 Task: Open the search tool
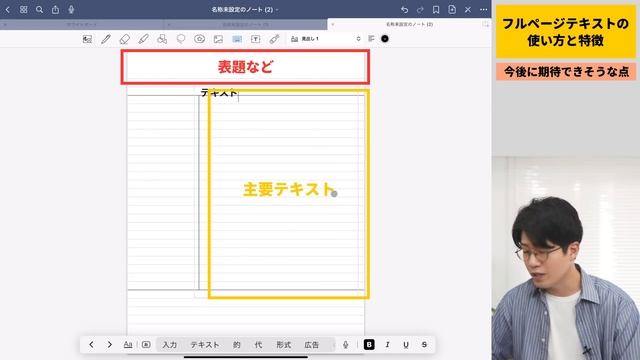click(x=39, y=9)
